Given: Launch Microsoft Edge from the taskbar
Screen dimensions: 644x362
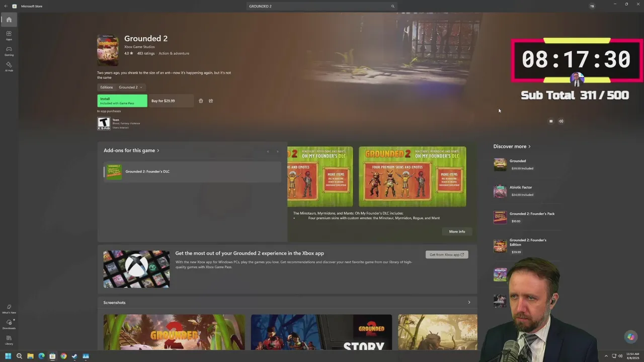Looking at the screenshot, I should point(41,356).
